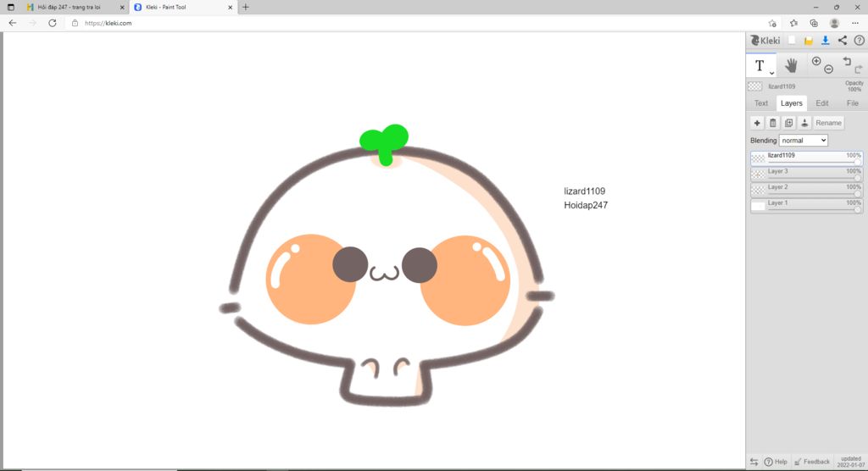
Task: Add a new layer
Action: coord(757,123)
